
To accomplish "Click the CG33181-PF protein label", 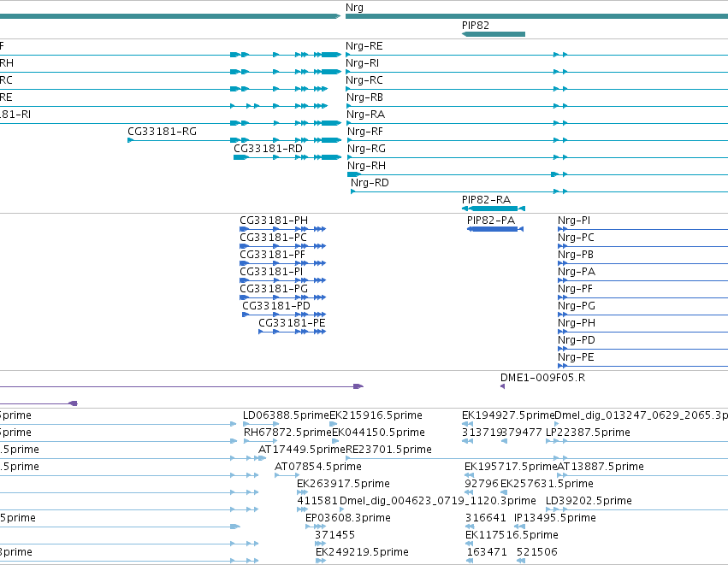I will pos(273,255).
